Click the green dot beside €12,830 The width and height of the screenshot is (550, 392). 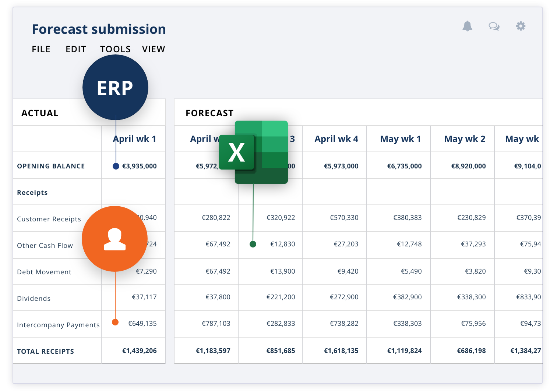pyautogui.click(x=253, y=244)
